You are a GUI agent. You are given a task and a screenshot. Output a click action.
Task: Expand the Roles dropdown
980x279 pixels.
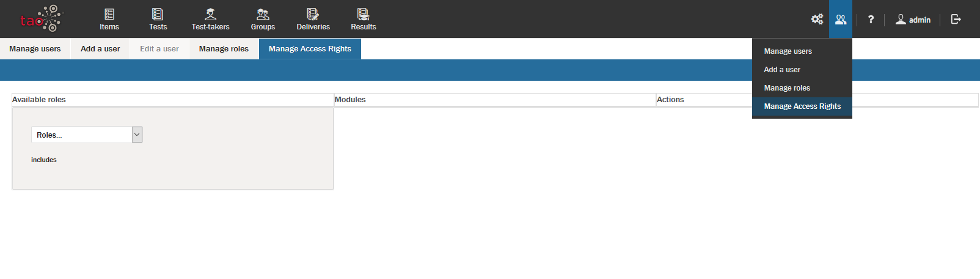pos(87,135)
